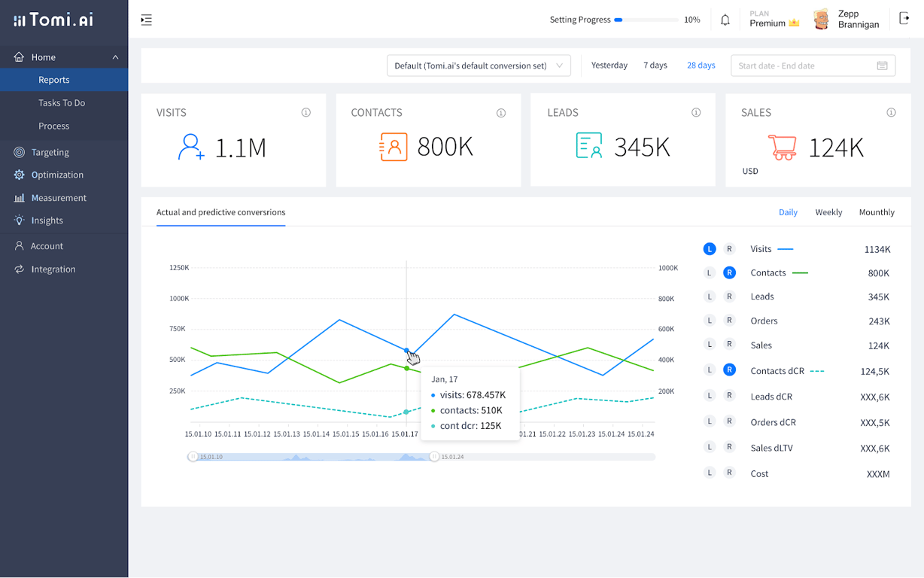
Task: Select the Actual and predictive conversions tab
Action: (220, 212)
